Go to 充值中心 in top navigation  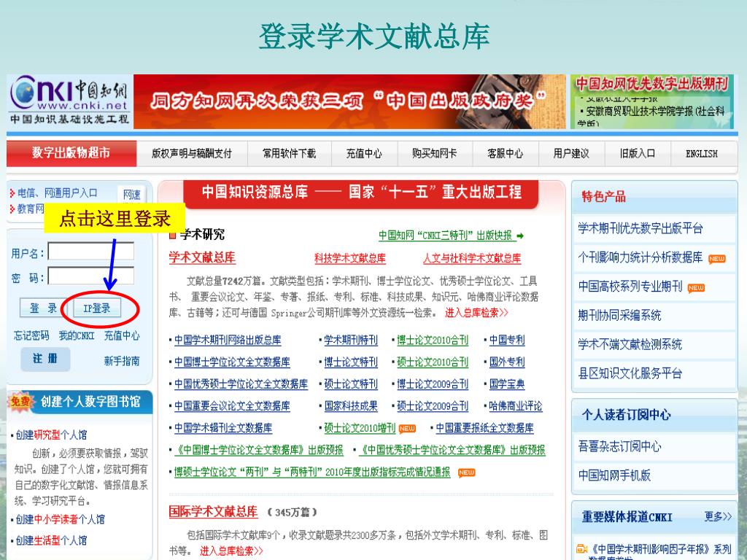tap(364, 153)
